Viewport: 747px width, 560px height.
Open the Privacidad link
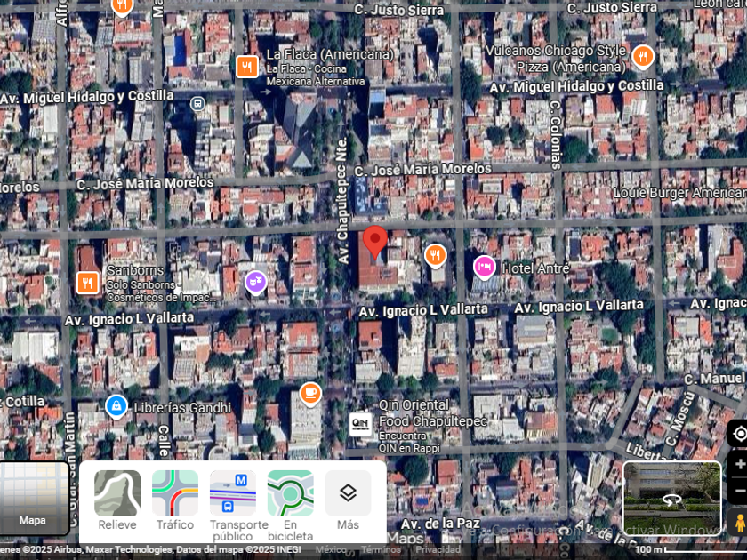438,549
